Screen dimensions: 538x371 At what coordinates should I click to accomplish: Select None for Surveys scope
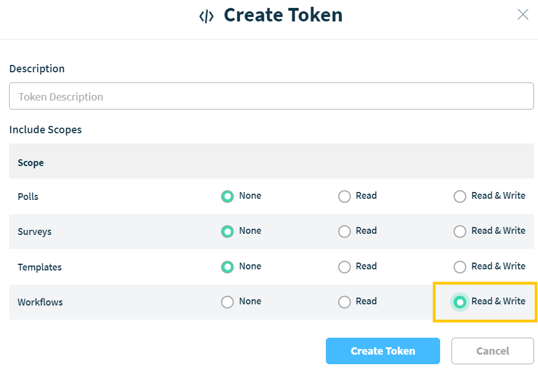227,231
